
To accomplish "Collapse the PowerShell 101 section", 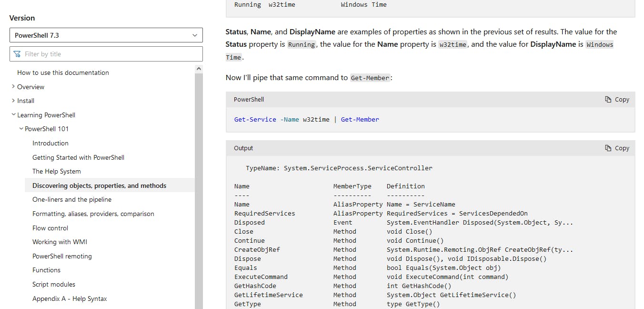I will point(47,129).
